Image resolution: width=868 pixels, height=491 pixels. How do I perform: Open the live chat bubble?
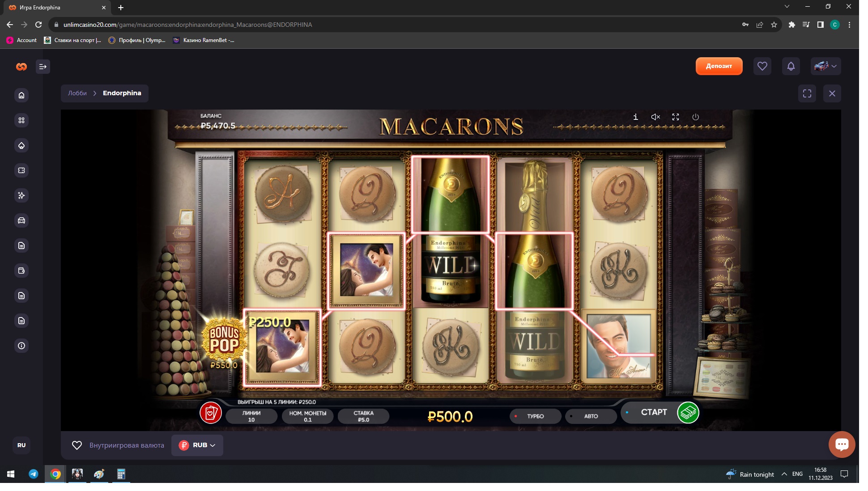coord(842,444)
